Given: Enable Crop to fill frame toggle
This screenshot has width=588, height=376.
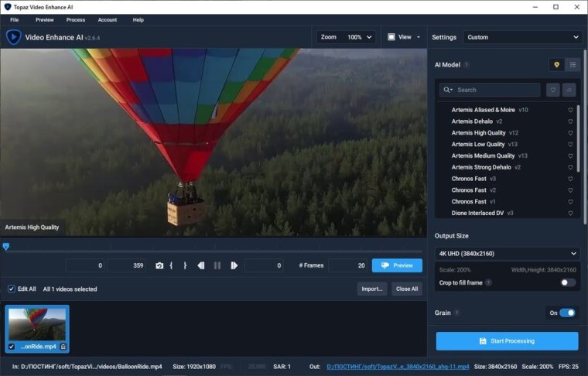Looking at the screenshot, I should click(567, 283).
